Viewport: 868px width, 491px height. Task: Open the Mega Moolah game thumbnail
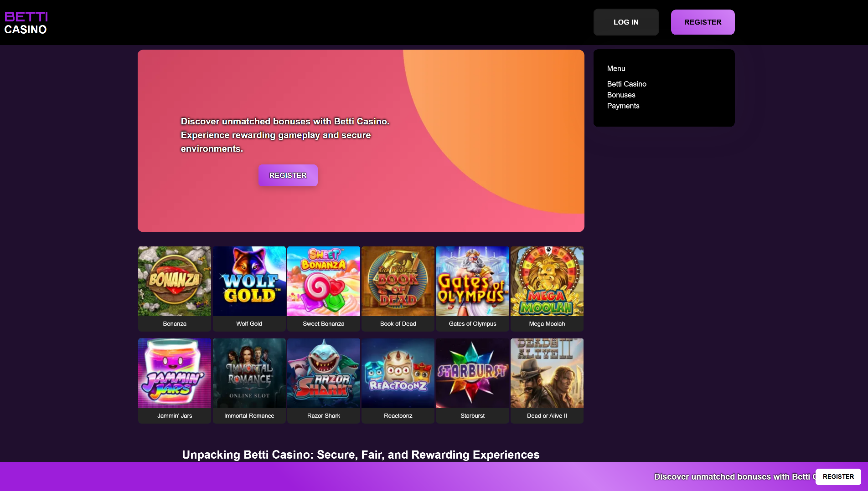tap(547, 281)
